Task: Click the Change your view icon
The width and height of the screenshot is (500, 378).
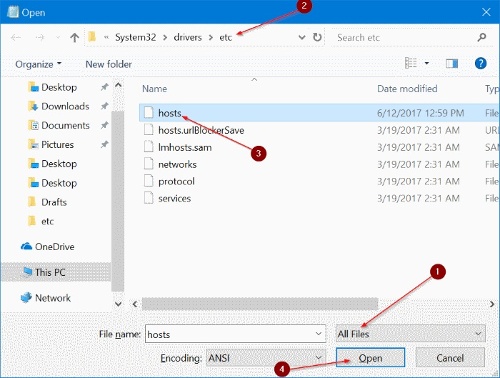Action: point(411,63)
